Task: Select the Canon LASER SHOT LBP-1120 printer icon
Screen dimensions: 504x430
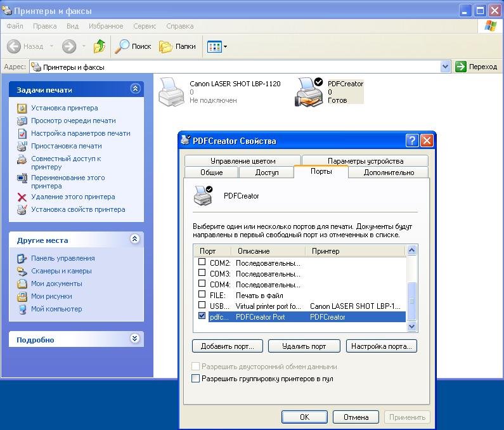Action: (171, 92)
